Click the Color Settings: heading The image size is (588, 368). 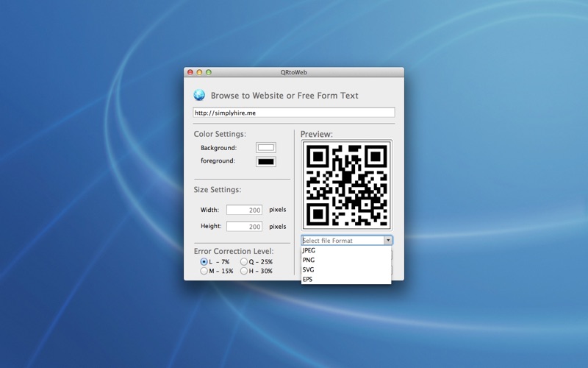[x=220, y=134]
